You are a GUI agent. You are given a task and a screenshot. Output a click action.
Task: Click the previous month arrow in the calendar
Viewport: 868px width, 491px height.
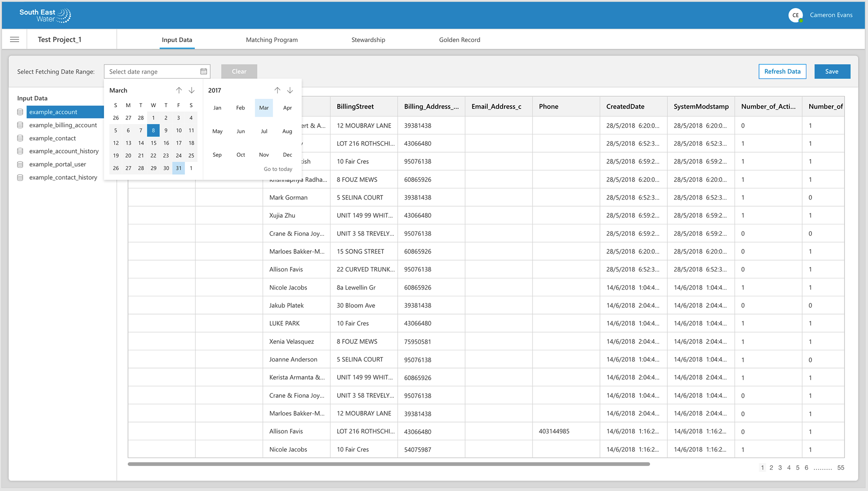[x=179, y=90]
